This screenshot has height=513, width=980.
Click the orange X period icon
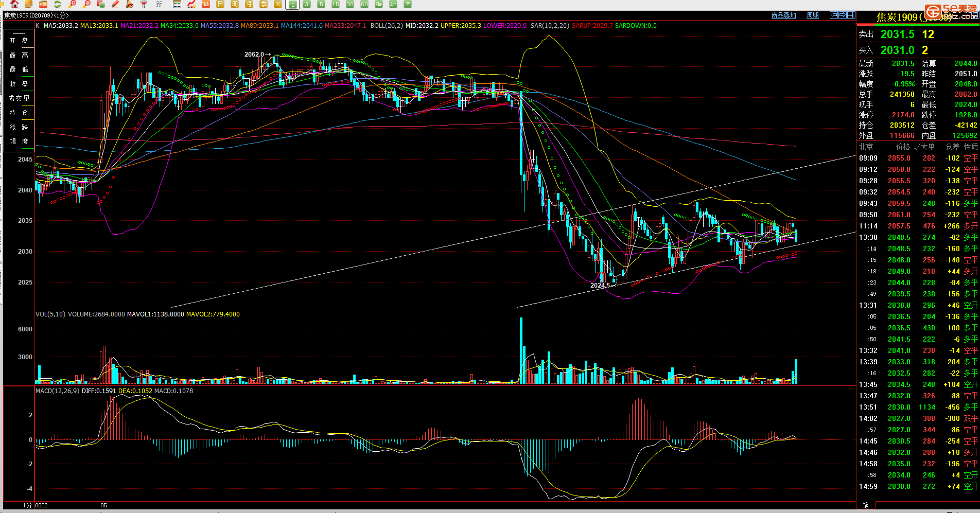click(278, 4)
